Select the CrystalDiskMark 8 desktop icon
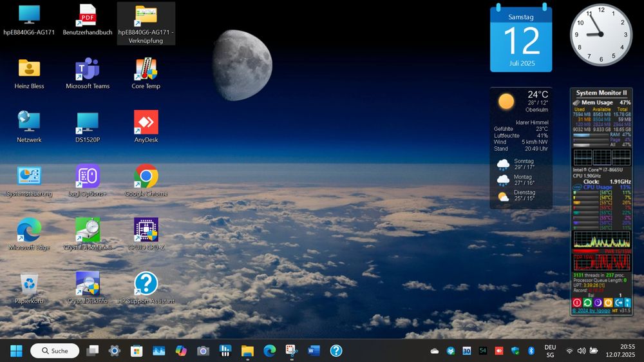 coord(88,230)
